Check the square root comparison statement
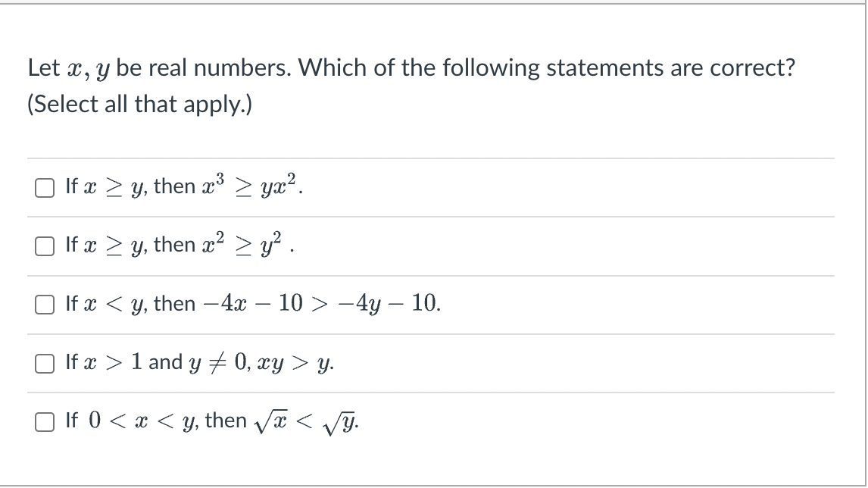 point(44,421)
